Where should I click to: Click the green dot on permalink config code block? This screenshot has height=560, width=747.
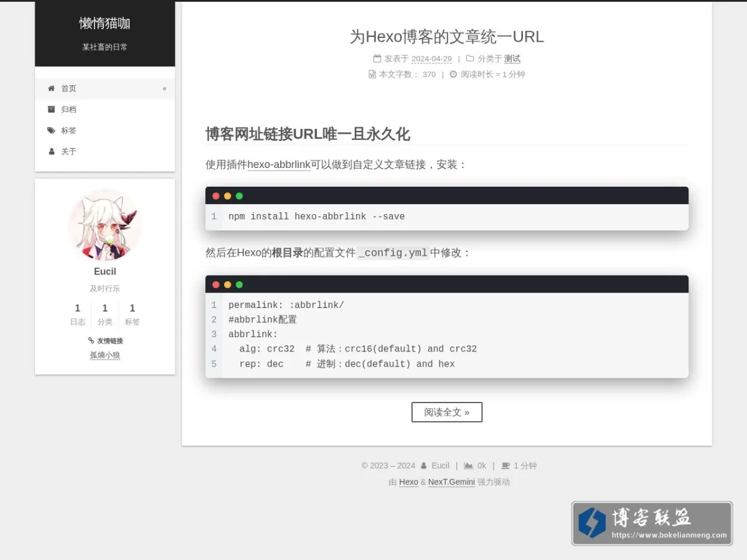pos(239,284)
